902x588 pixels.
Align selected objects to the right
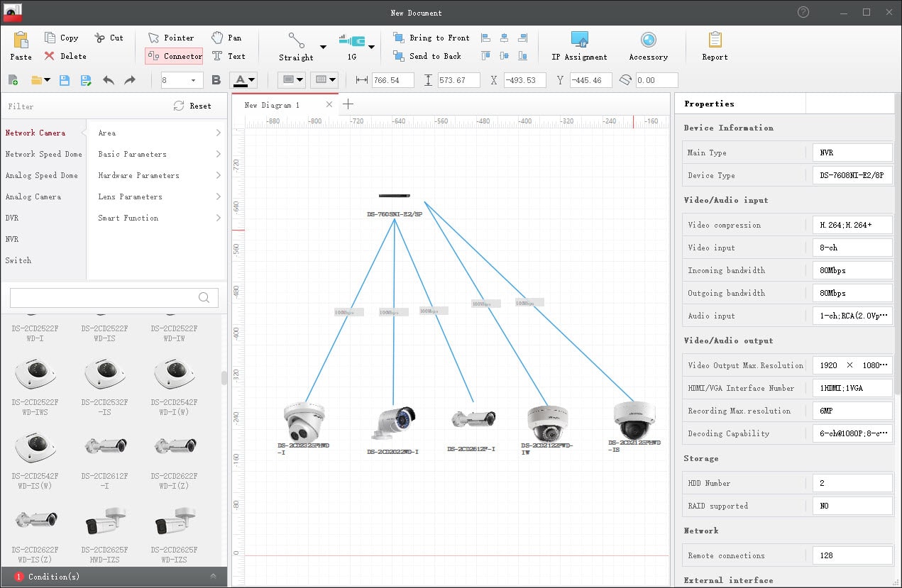(523, 38)
